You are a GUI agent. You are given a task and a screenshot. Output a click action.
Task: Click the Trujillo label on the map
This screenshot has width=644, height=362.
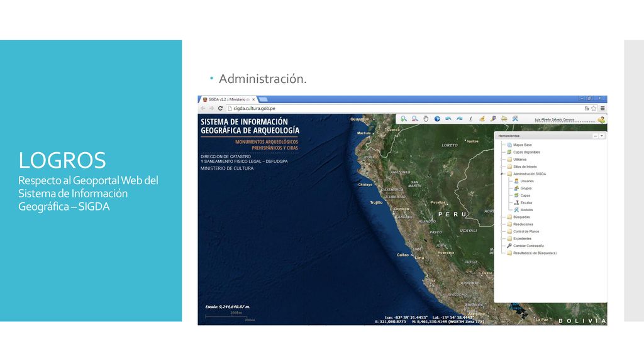point(376,202)
